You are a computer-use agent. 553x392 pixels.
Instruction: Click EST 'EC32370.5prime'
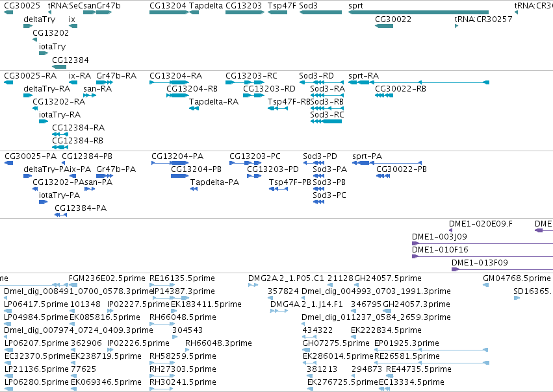coord(38,356)
